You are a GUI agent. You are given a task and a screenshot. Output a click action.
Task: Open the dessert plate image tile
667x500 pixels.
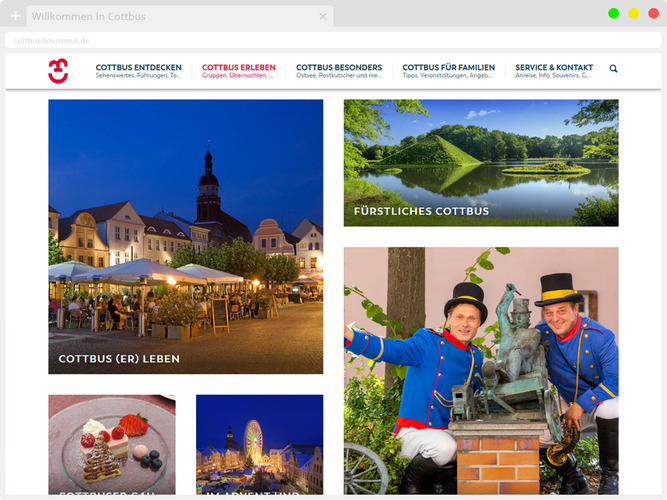(x=111, y=444)
